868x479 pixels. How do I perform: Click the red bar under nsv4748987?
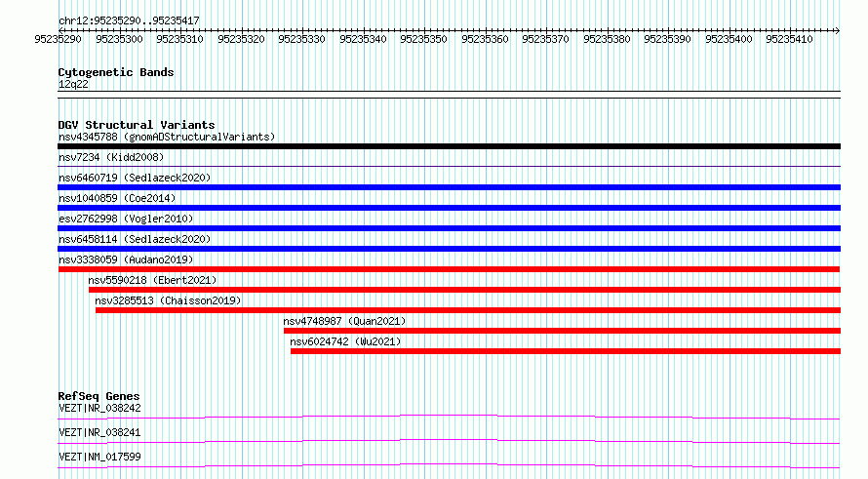click(563, 331)
